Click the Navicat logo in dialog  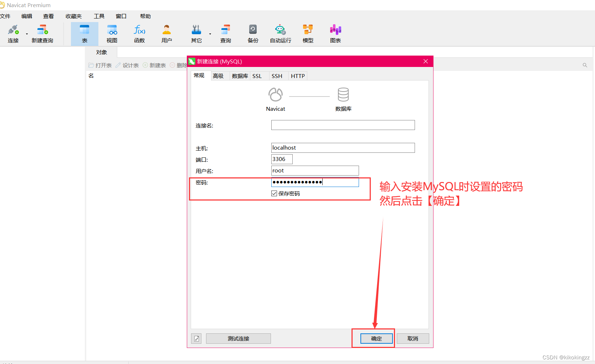(276, 95)
